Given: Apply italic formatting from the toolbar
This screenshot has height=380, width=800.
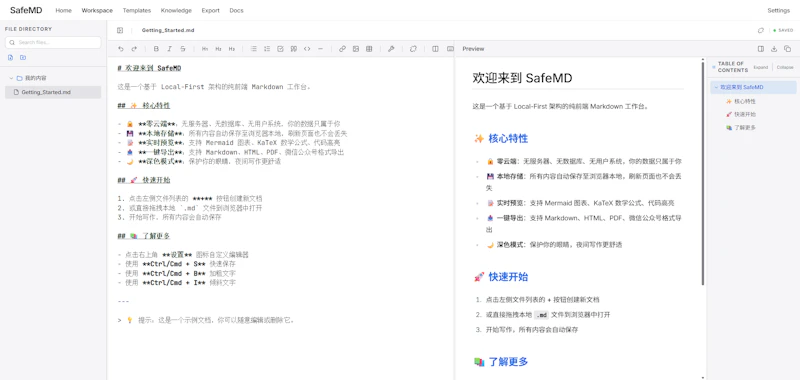Looking at the screenshot, I should [169, 49].
